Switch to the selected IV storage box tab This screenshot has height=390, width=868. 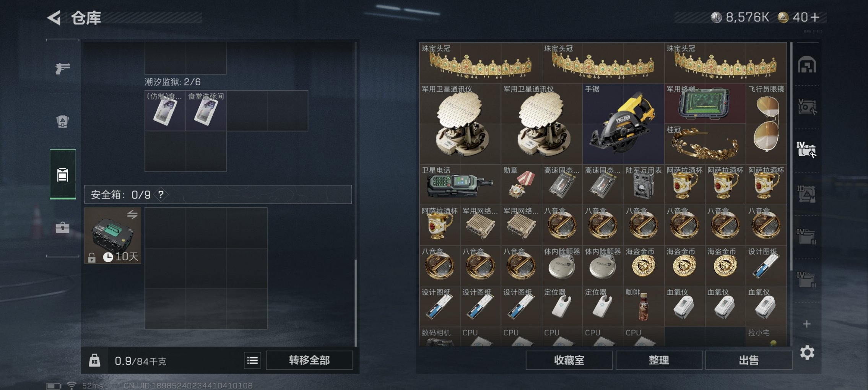click(807, 149)
